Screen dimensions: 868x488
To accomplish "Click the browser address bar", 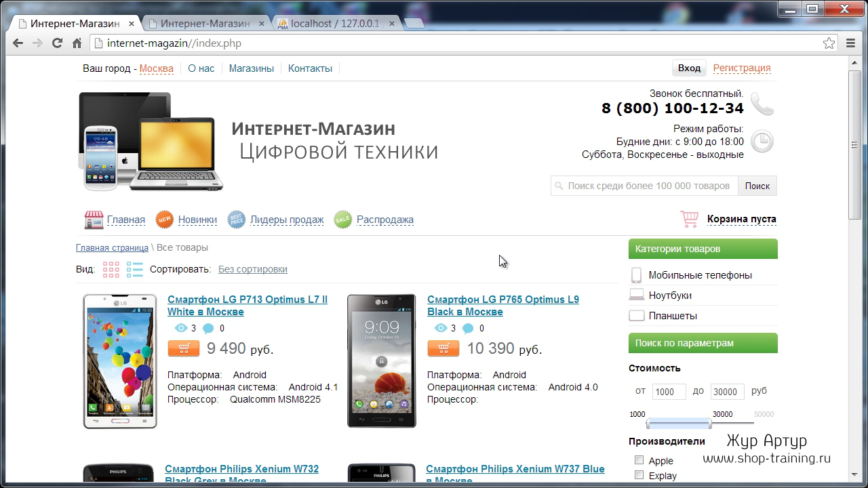I will pos(464,43).
